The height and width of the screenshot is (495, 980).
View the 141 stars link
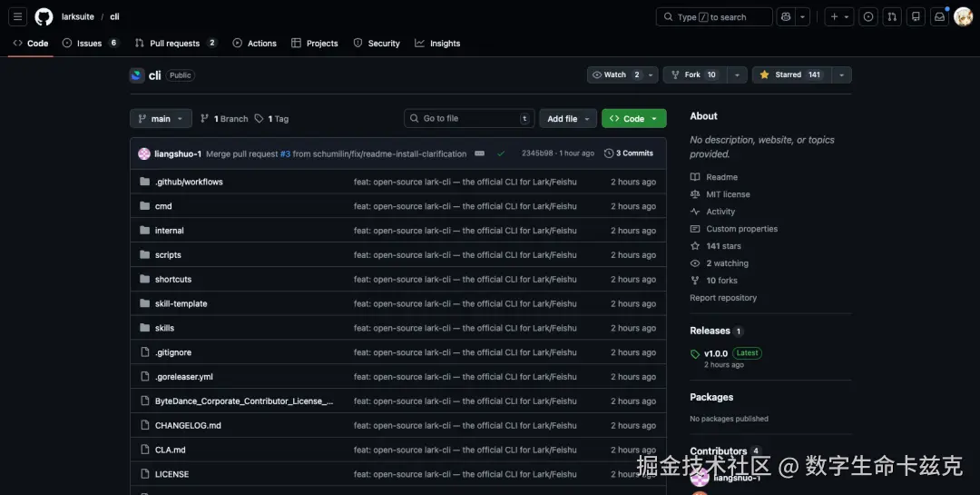(x=716, y=246)
